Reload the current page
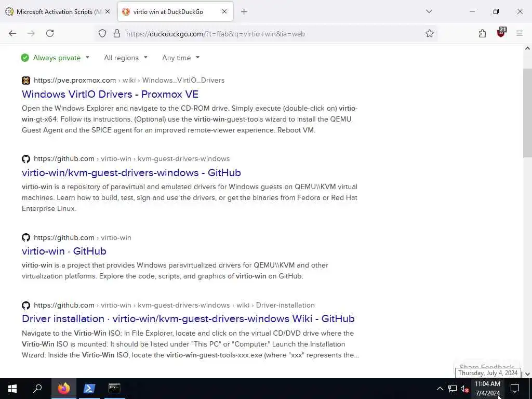 [x=50, y=33]
